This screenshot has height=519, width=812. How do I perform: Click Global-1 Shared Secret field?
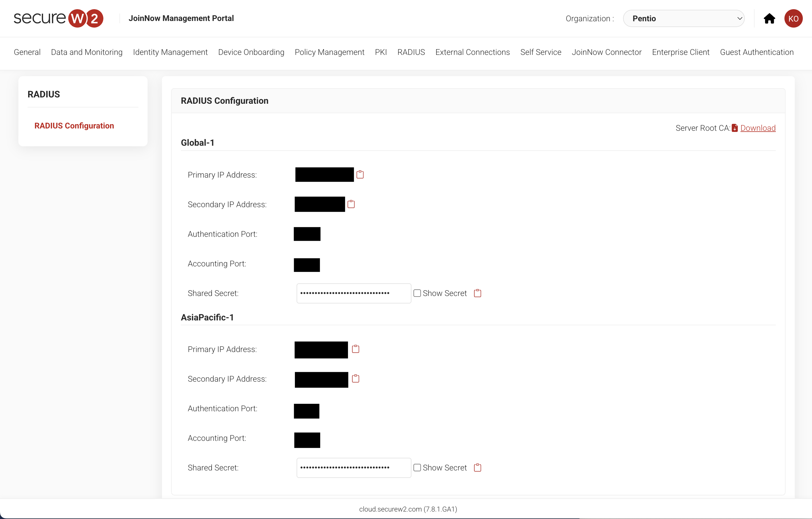tap(354, 293)
